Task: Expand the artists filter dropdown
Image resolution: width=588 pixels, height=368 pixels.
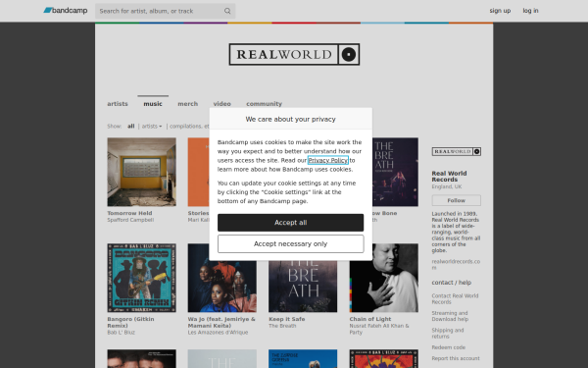Action: (x=152, y=127)
